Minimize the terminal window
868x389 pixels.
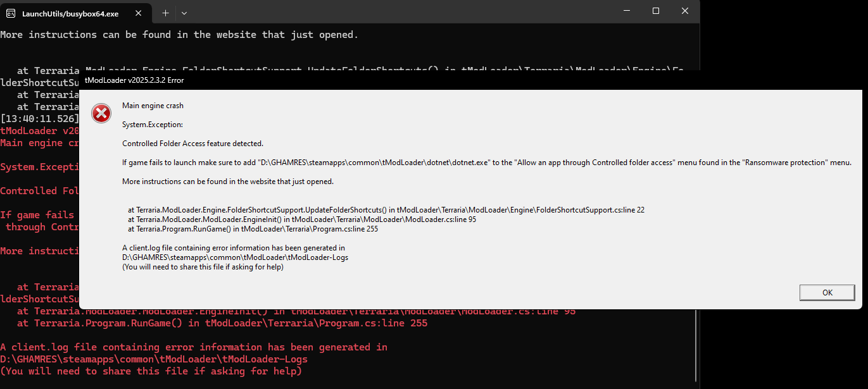[627, 11]
